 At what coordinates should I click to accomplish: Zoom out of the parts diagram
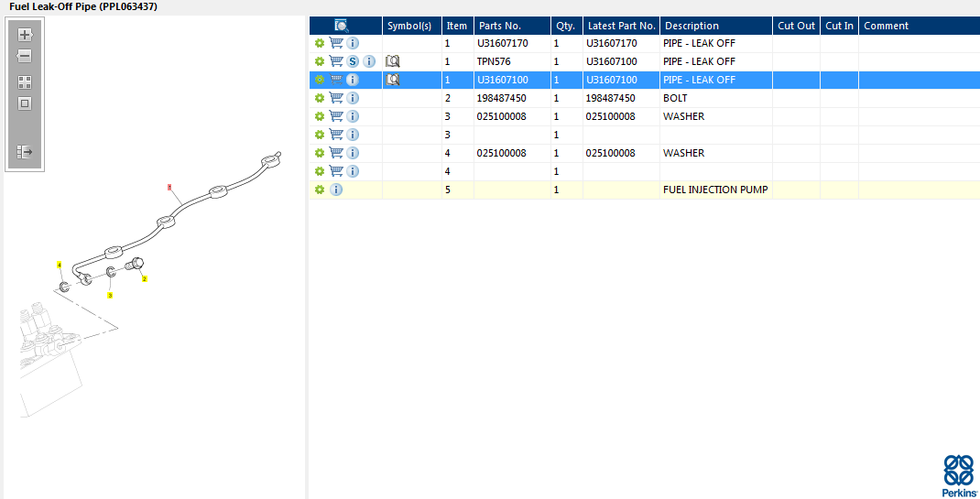pos(25,56)
